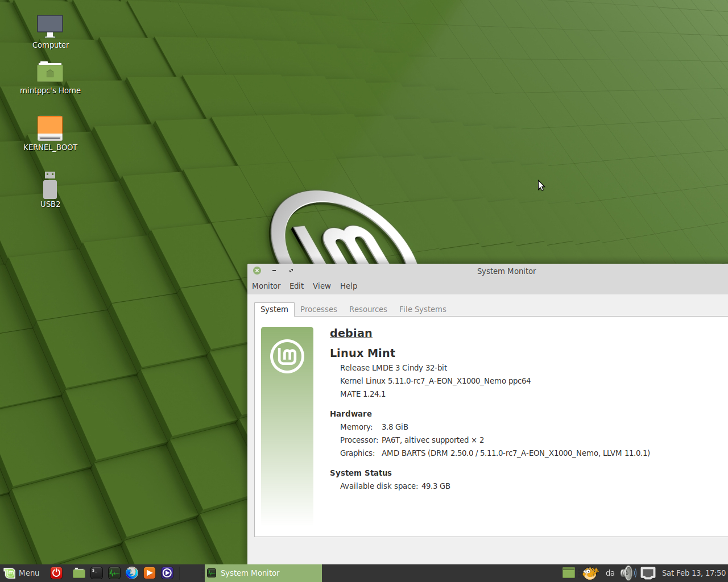Switch to the Processes tab
728x582 pixels.
318,309
